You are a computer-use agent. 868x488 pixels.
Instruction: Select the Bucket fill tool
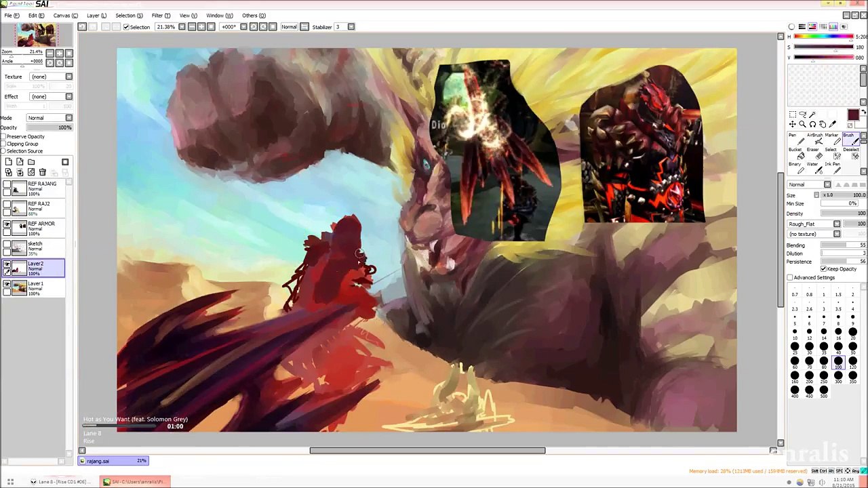796,153
